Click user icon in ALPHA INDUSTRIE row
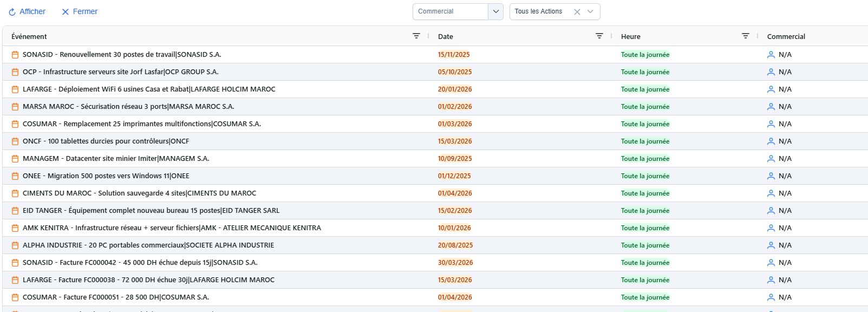This screenshot has height=312, width=868. tap(771, 245)
